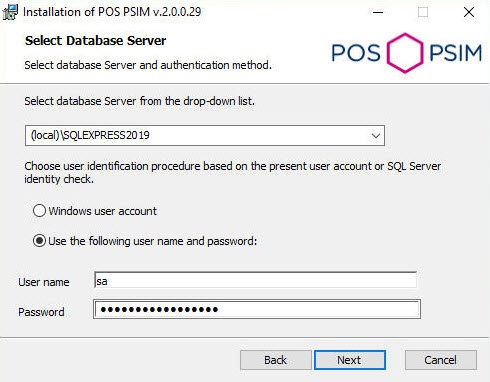This screenshot has width=490, height=382.
Task: Click the installer icon in title bar
Action: (x=10, y=12)
